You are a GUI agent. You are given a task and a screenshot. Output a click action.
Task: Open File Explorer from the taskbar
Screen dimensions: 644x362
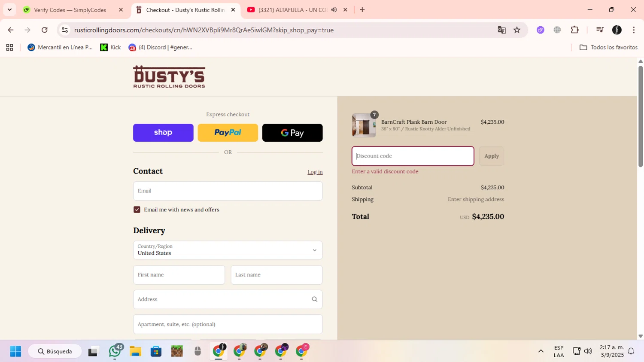click(135, 352)
